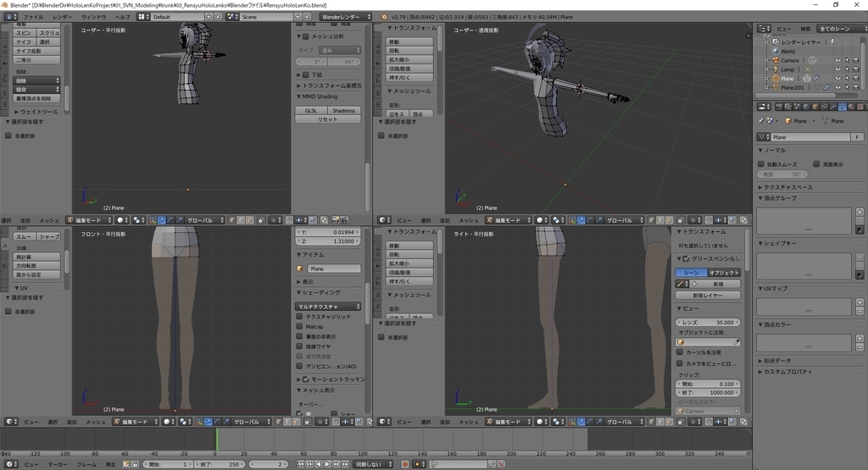Click the リセット button
Screen dimensions: 868x470
tap(328, 119)
